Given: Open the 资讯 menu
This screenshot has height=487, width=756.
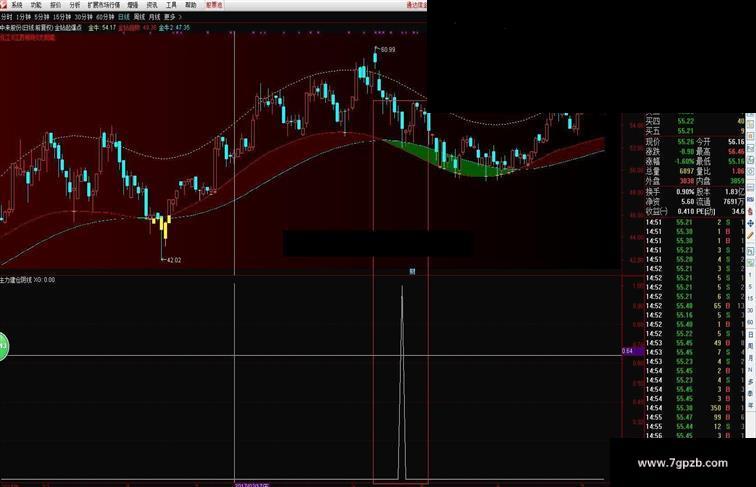Looking at the screenshot, I should (152, 5).
